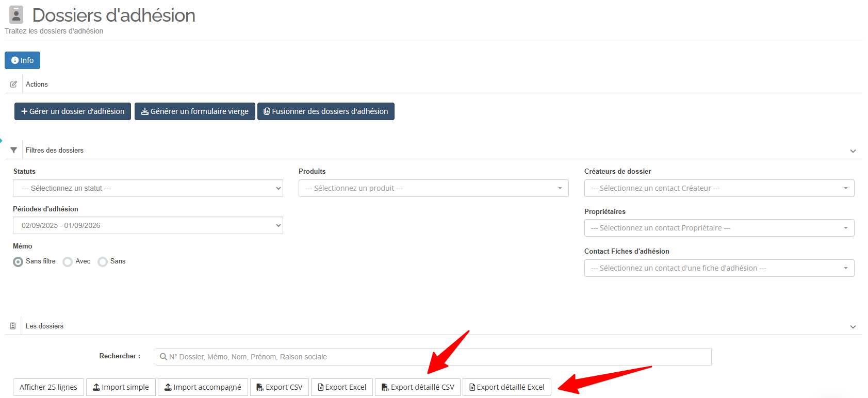Collapse the Filtres des dossiers section chevron

(853, 151)
